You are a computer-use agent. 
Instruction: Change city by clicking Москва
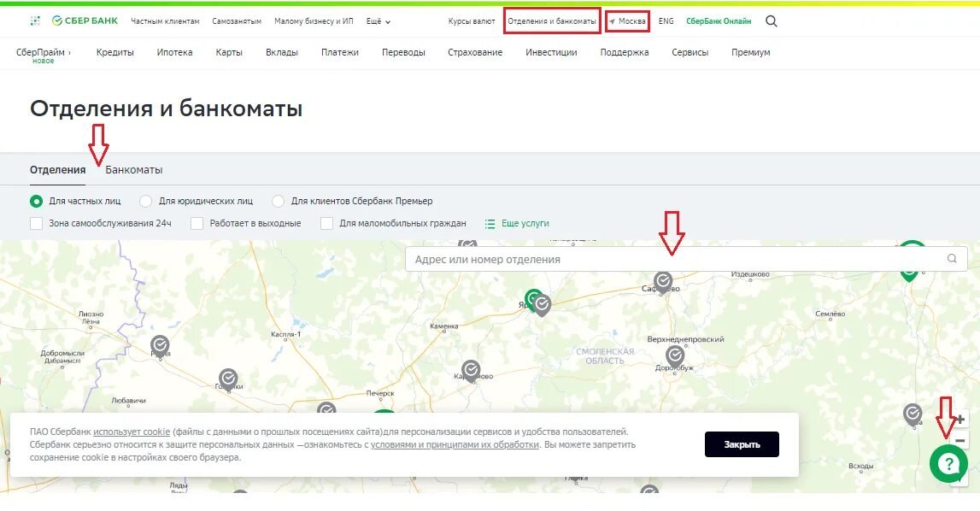pos(632,21)
